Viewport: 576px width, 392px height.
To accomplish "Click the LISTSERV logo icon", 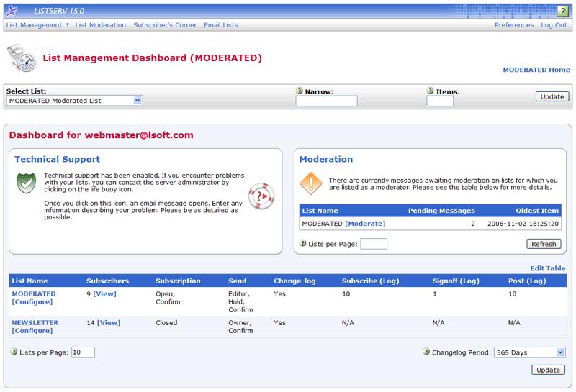I will (x=12, y=11).
